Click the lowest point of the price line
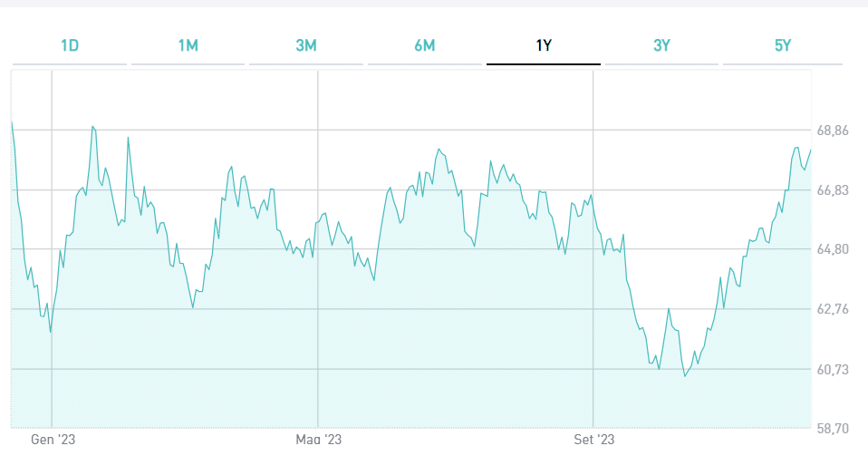The width and height of the screenshot is (868, 465). coord(685,375)
